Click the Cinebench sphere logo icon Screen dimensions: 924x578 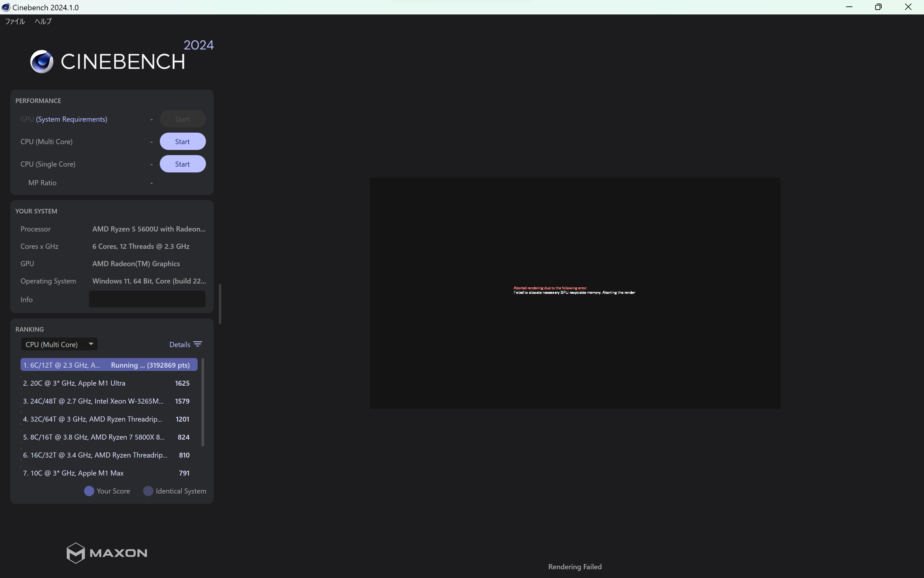pyautogui.click(x=42, y=61)
